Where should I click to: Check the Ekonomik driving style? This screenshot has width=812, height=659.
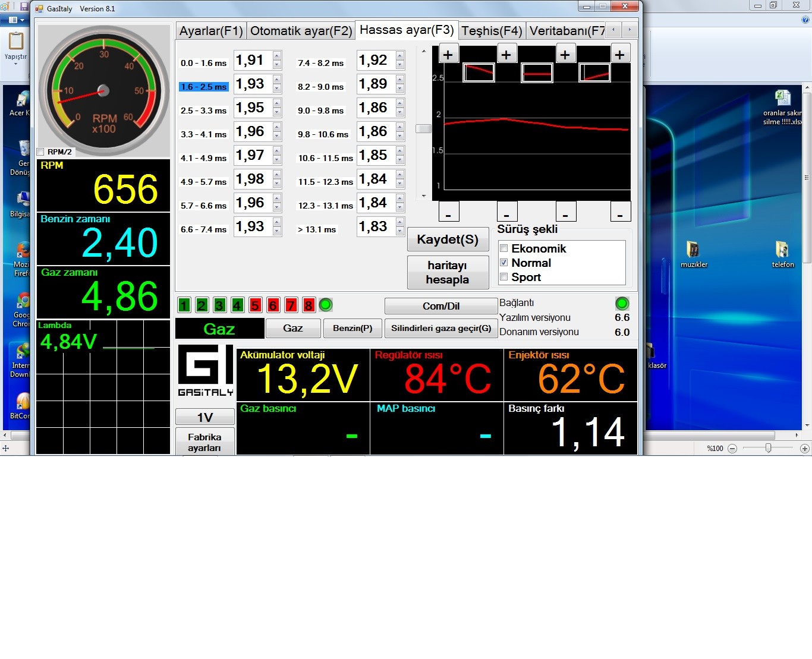pyautogui.click(x=504, y=248)
